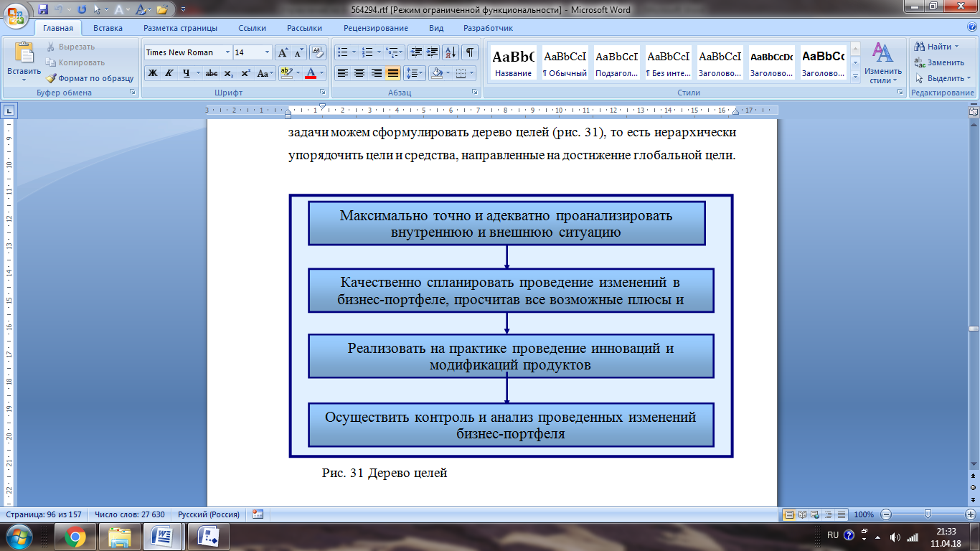Screen dimensions: 980x551
Task: Expand the styles gallery More arrow
Action: coord(855,76)
